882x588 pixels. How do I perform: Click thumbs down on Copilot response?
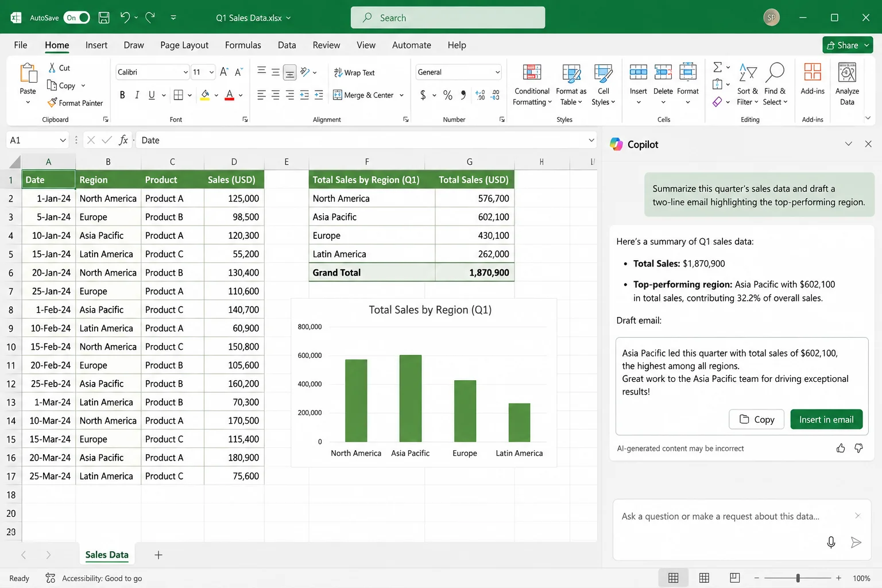click(858, 448)
